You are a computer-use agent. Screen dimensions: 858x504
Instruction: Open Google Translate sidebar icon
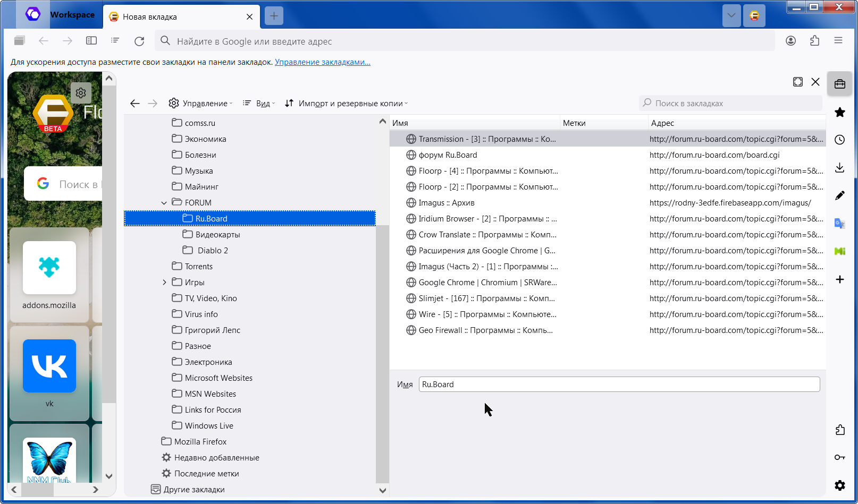(840, 224)
